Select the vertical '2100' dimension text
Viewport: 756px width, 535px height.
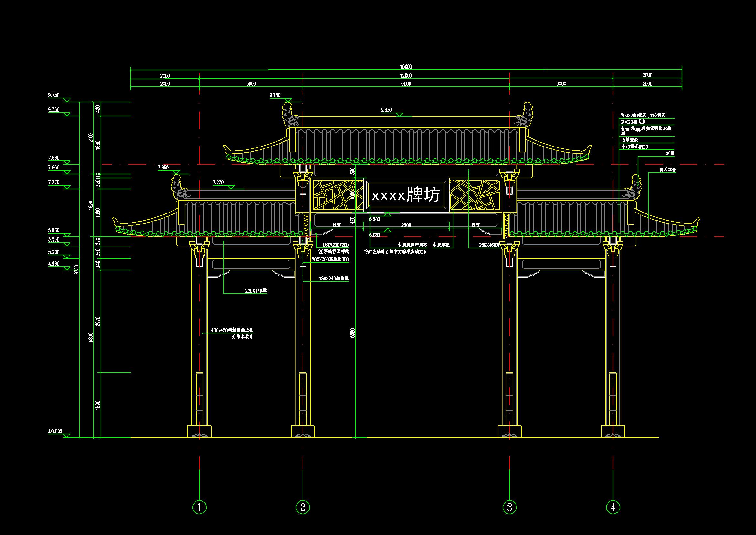tap(91, 138)
